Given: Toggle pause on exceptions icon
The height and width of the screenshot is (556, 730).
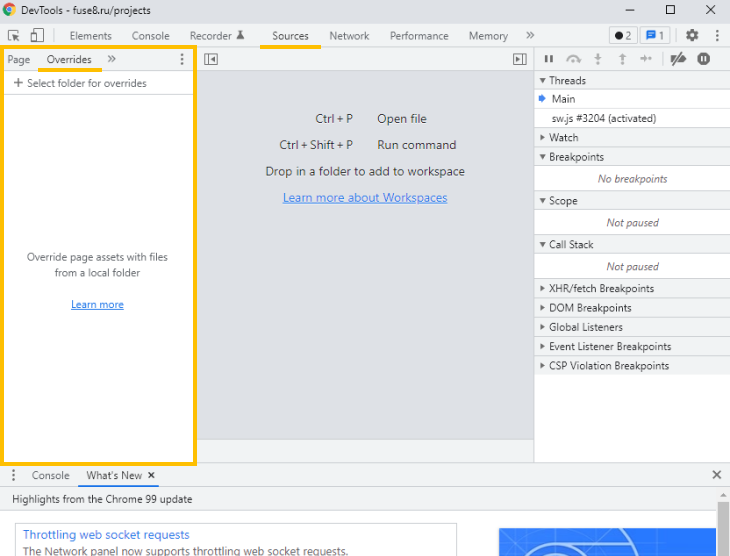Looking at the screenshot, I should [704, 59].
